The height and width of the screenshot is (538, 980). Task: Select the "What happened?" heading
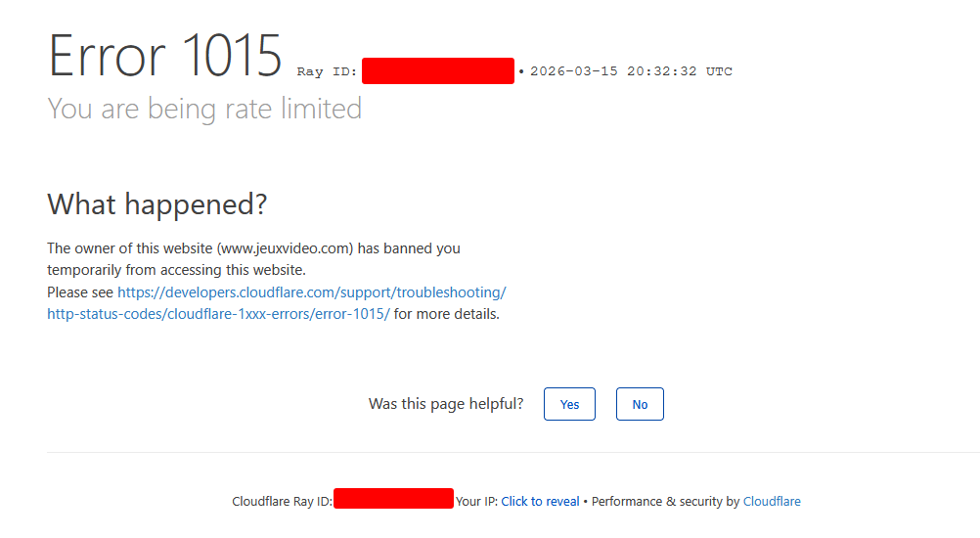156,204
